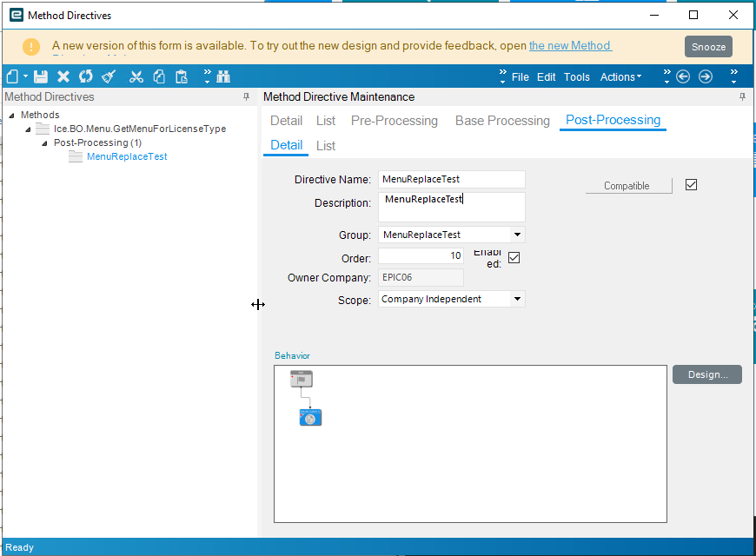Switch to the top-level List tab
Viewport: 756px width, 556px height.
coord(326,121)
